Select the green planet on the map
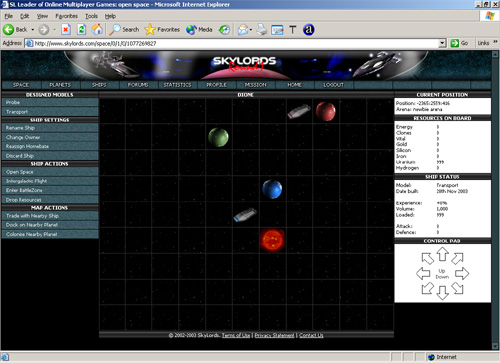This screenshot has width=500, height=363. point(218,137)
